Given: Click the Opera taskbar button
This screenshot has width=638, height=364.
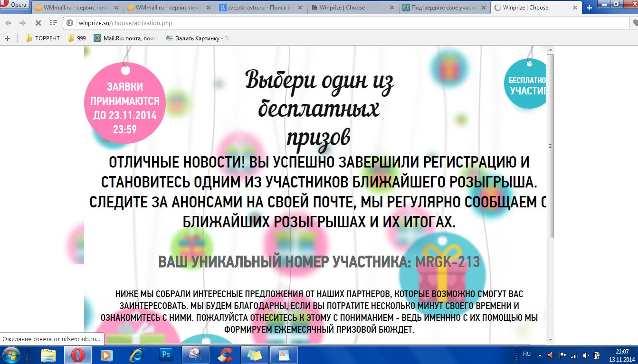Looking at the screenshot, I should tap(78, 355).
